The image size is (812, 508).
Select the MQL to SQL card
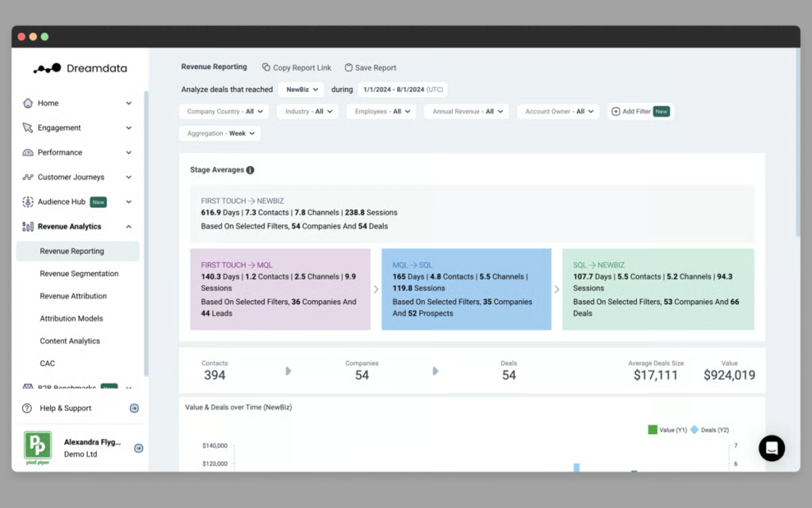[x=466, y=289]
